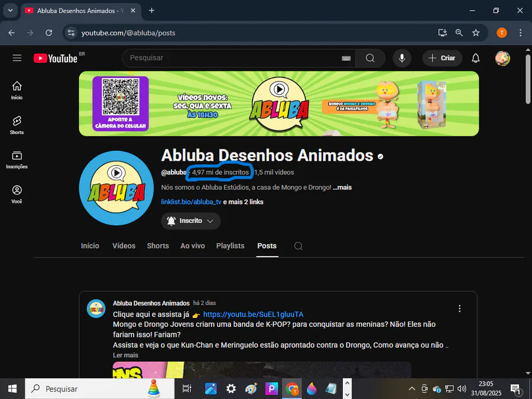Viewport: 532px width, 399px height.
Task: Open the Windows Start menu
Action: click(x=12, y=389)
